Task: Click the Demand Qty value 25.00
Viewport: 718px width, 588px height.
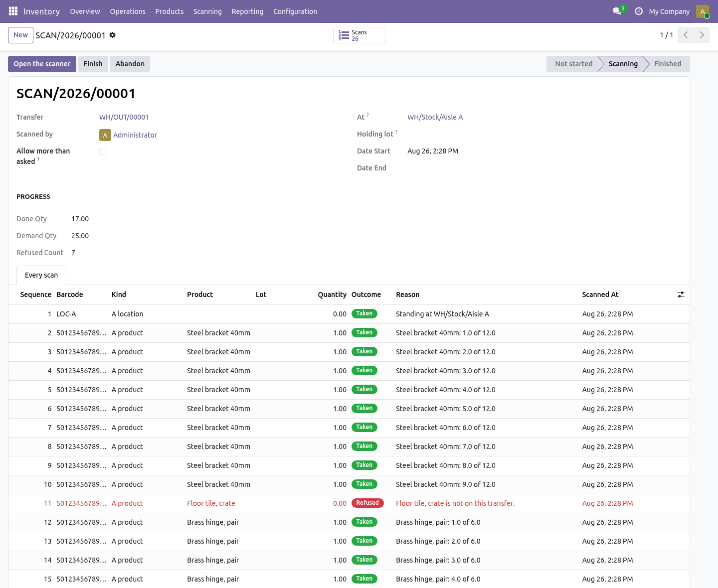Action: tap(80, 236)
